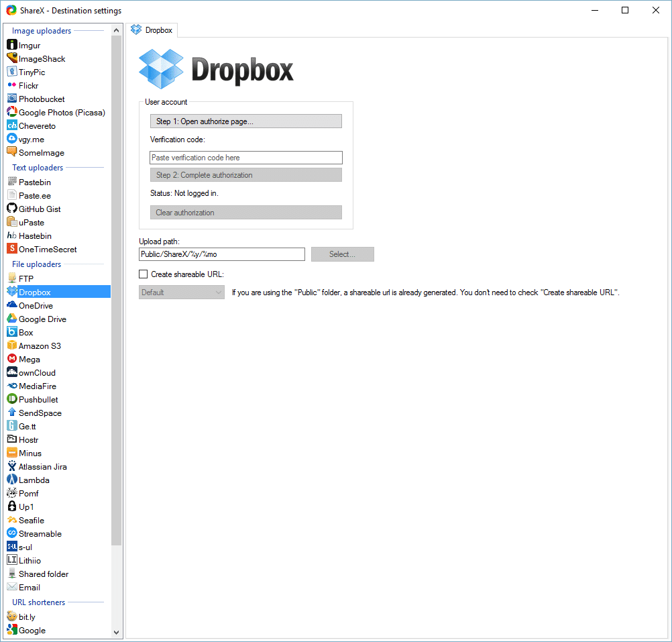Click the GitHub Gist icon
This screenshot has height=642, width=672.
tap(11, 209)
